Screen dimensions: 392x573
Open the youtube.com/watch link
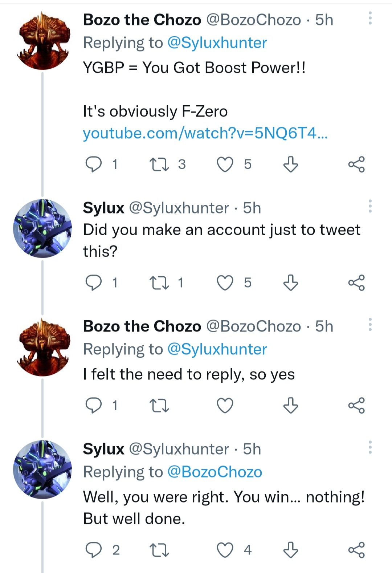pyautogui.click(x=205, y=133)
